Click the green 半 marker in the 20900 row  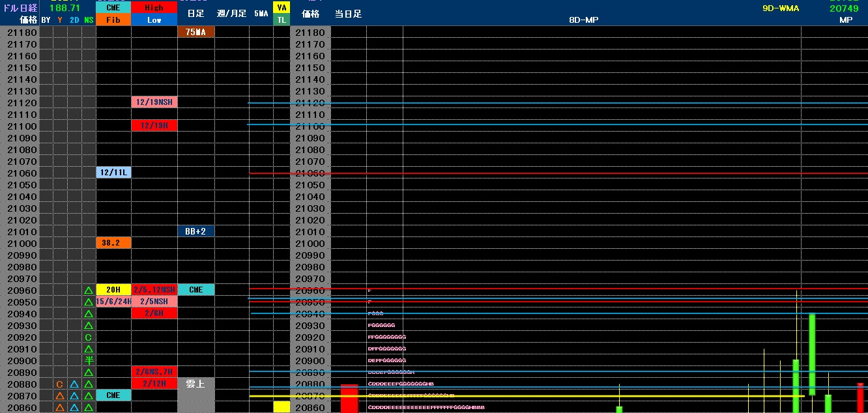pos(88,360)
